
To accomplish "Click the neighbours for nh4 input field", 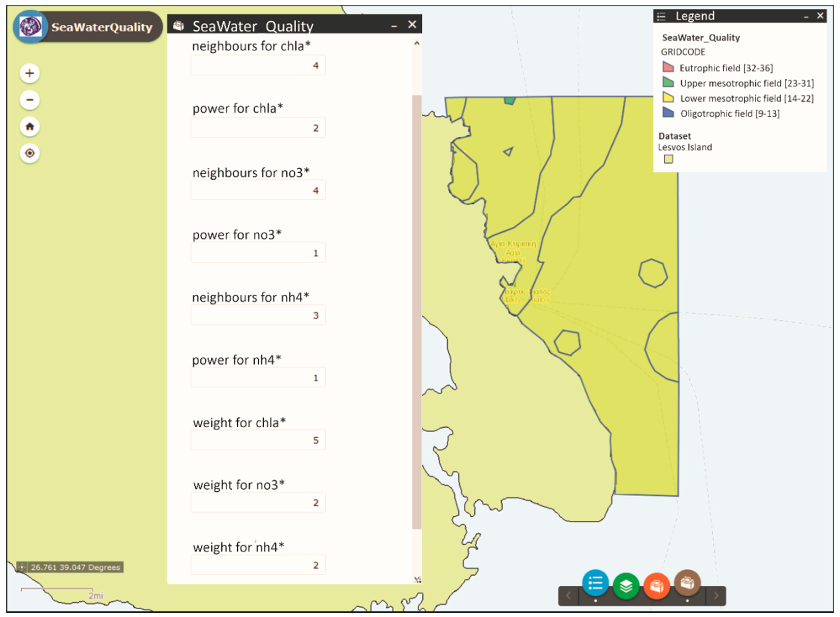I will point(258,315).
